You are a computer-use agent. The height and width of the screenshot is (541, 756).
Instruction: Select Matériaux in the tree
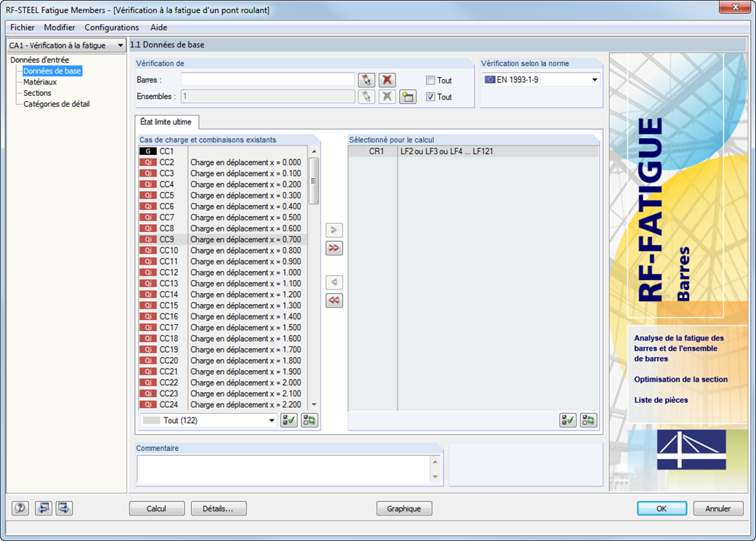40,82
